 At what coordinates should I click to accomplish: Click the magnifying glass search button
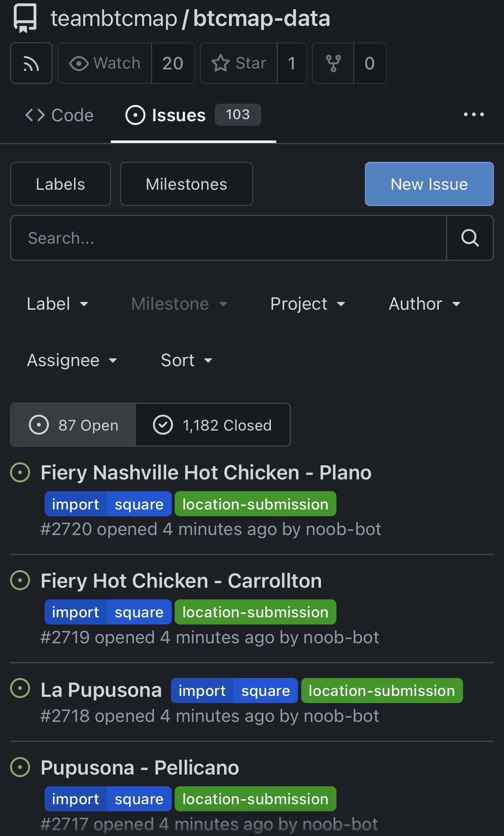coord(470,238)
